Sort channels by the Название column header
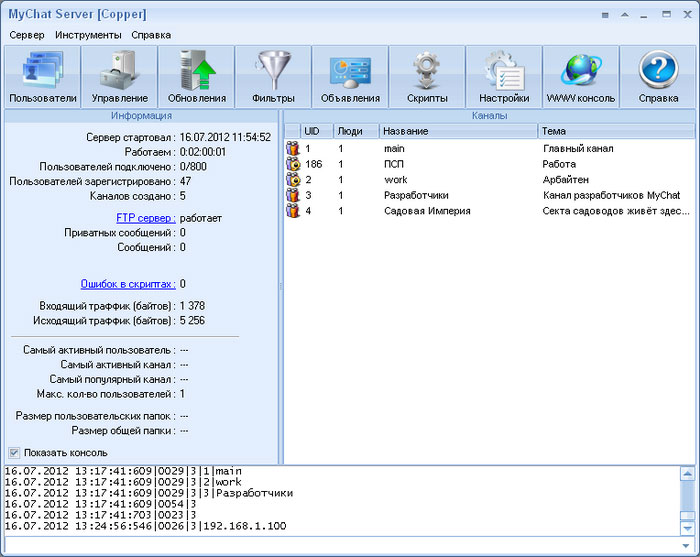700x557 pixels. click(458, 131)
